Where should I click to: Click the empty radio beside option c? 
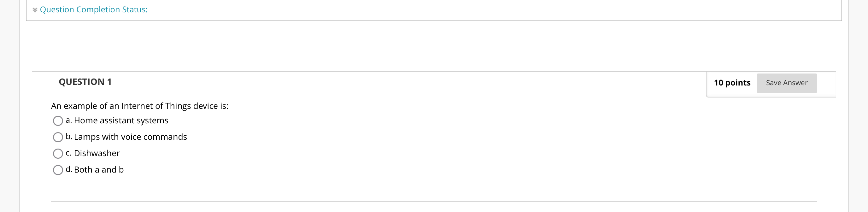click(58, 153)
